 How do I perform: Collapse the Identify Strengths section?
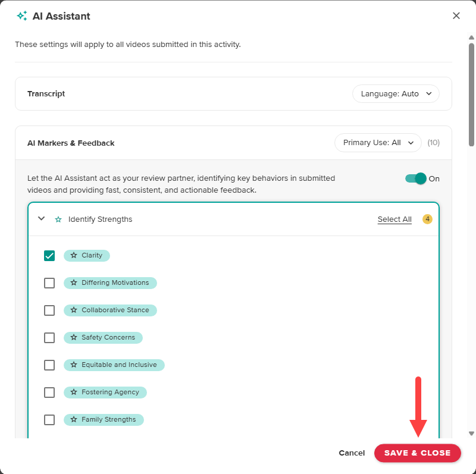41,218
